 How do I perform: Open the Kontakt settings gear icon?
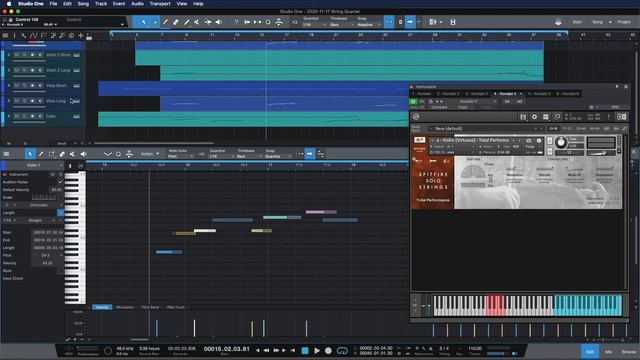click(534, 117)
